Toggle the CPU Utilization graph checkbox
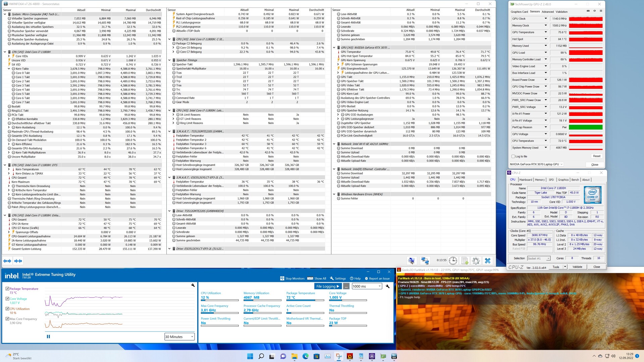The image size is (644, 362). [7, 309]
